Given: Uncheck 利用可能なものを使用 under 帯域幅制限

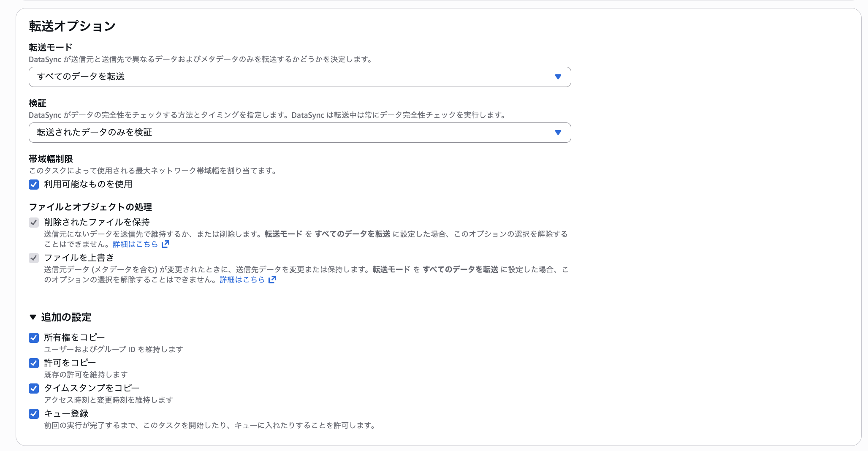Looking at the screenshot, I should click(33, 185).
